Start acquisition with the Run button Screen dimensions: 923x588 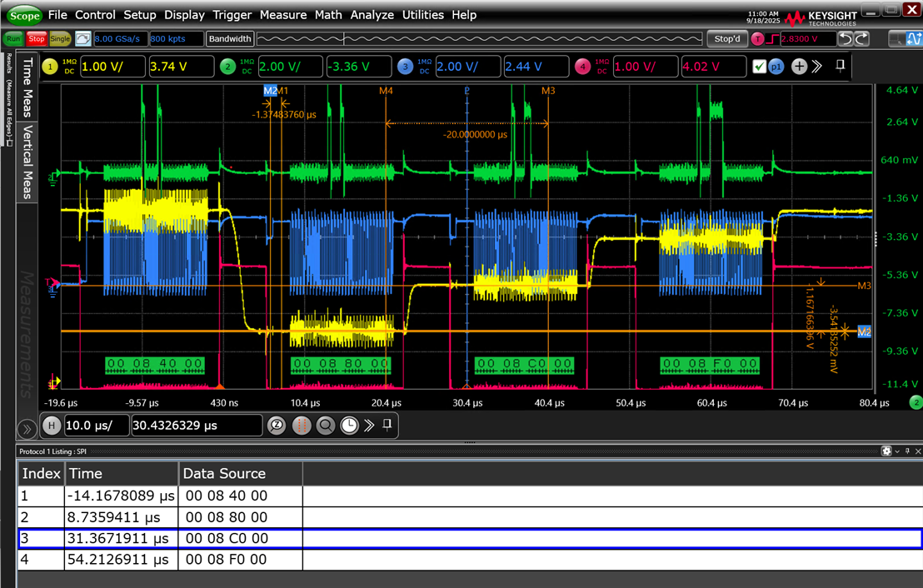click(x=13, y=39)
